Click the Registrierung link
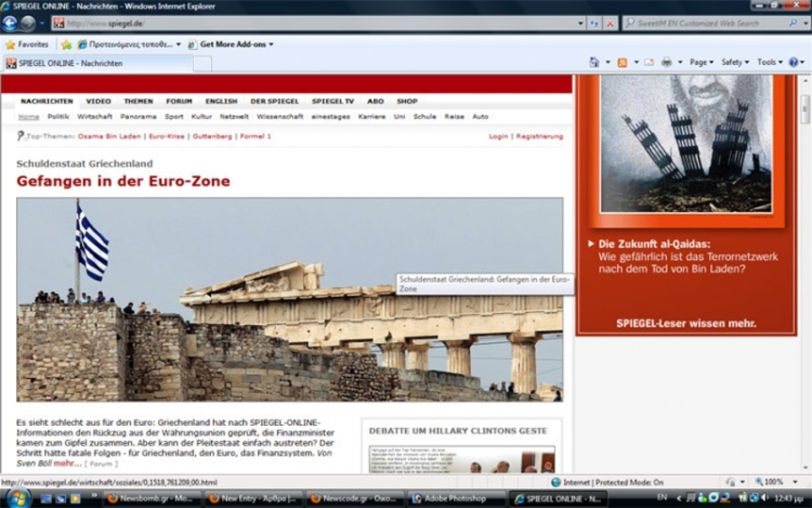This screenshot has height=508, width=812. tap(540, 136)
